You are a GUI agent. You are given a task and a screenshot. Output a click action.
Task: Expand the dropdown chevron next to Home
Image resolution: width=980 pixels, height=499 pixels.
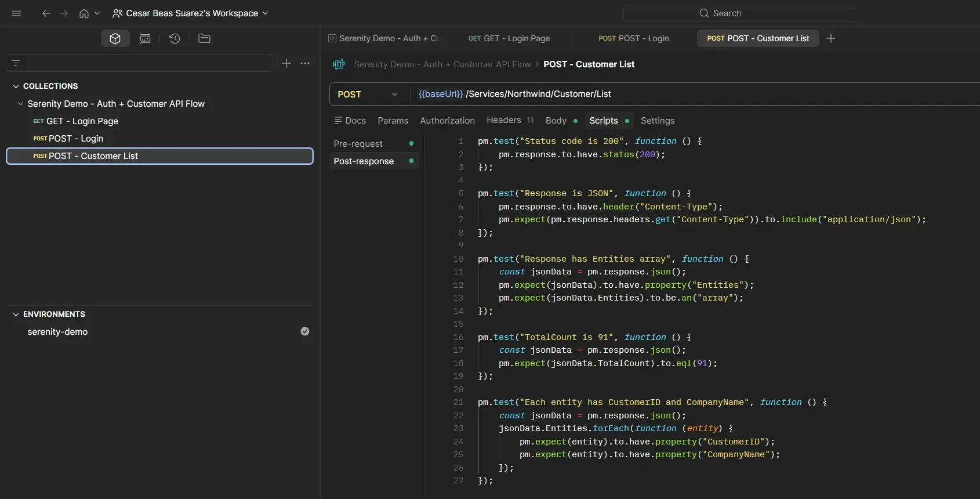coord(97,13)
